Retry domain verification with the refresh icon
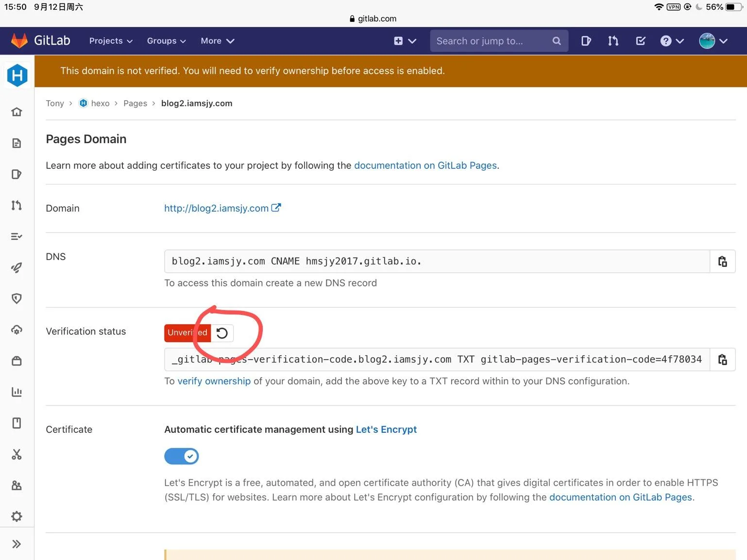747x560 pixels. pos(222,333)
